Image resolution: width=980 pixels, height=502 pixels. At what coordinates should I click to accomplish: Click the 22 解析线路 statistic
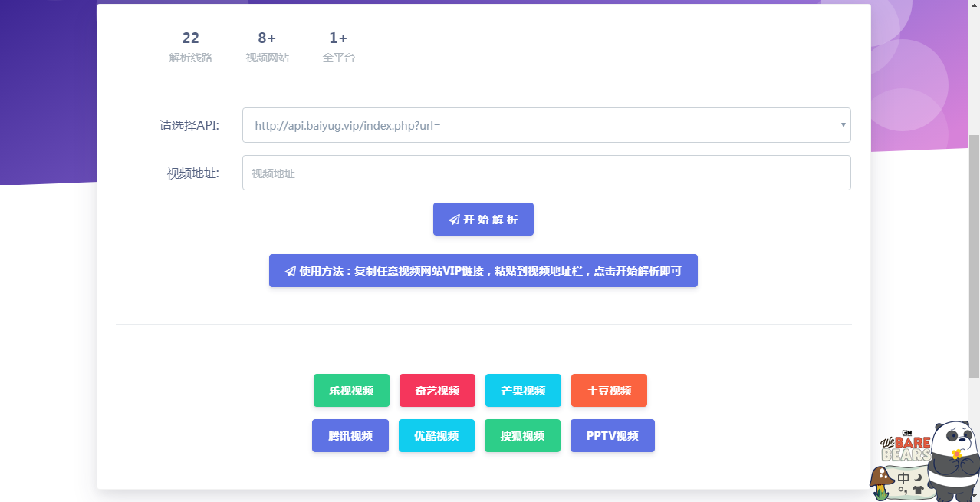(190, 46)
